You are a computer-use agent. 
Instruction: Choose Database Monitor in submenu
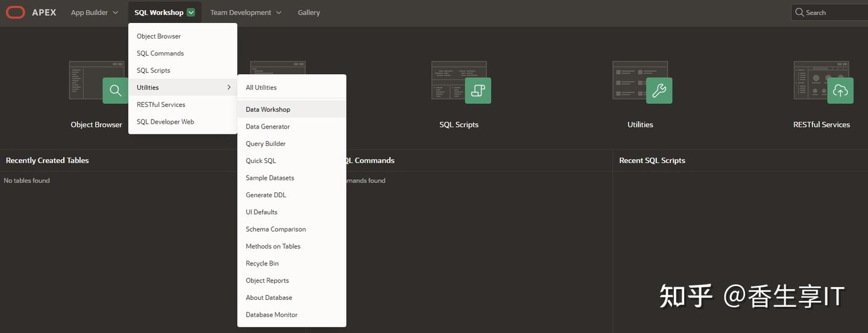pos(292,314)
